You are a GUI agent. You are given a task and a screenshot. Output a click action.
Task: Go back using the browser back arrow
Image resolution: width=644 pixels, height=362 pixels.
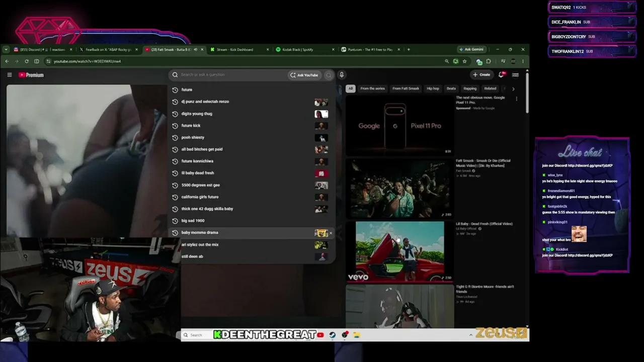(x=7, y=61)
